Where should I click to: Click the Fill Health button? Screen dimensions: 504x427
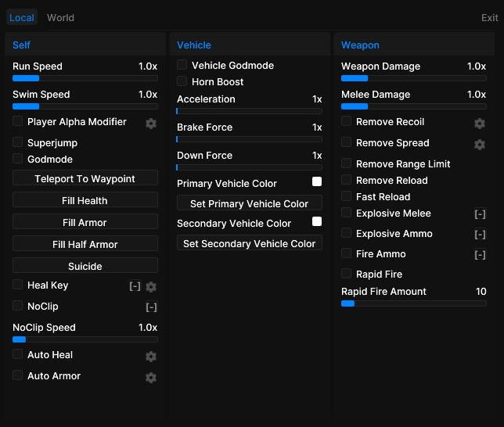(85, 200)
